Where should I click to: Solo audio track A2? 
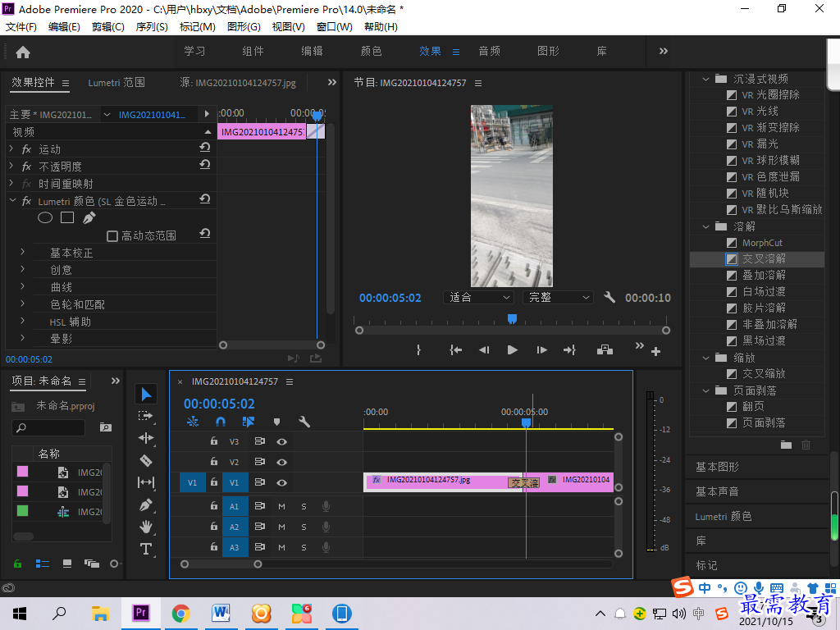(x=304, y=527)
